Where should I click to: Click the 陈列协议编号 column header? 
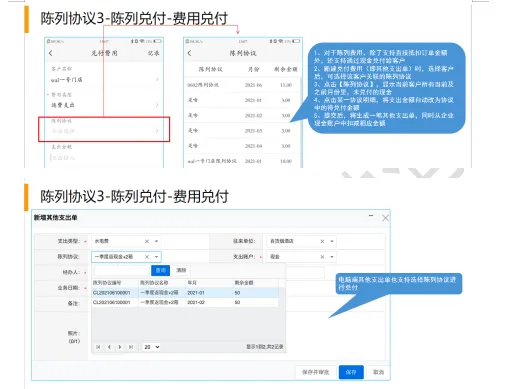[115, 283]
